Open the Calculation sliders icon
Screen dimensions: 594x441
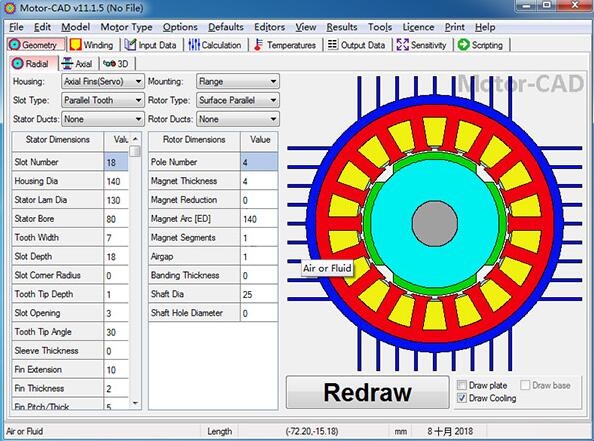pyautogui.click(x=194, y=45)
